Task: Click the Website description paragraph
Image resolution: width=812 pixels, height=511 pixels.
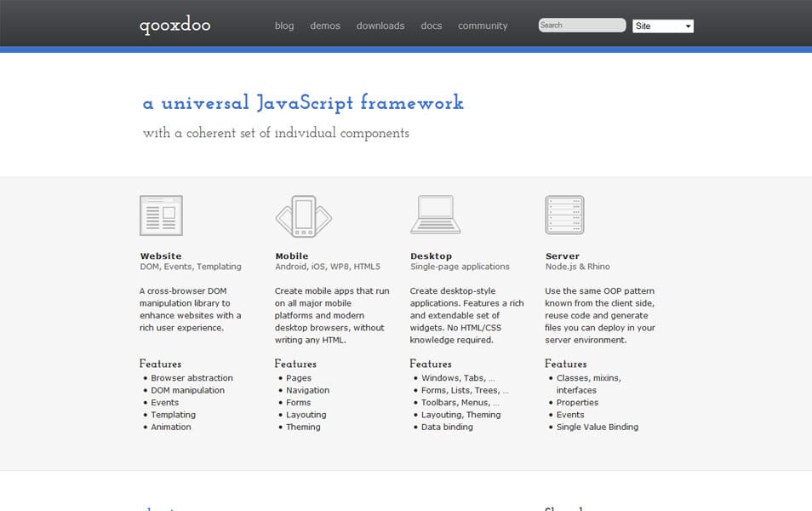Action: (190, 309)
